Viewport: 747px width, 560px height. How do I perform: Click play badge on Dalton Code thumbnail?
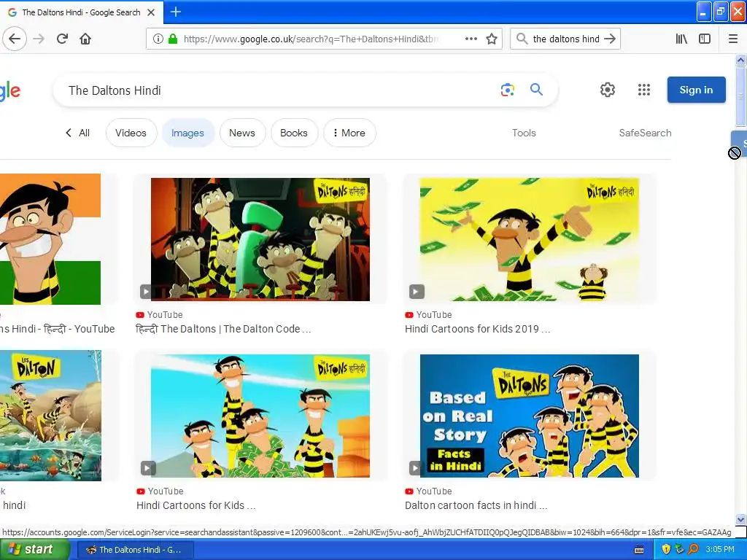pos(146,292)
